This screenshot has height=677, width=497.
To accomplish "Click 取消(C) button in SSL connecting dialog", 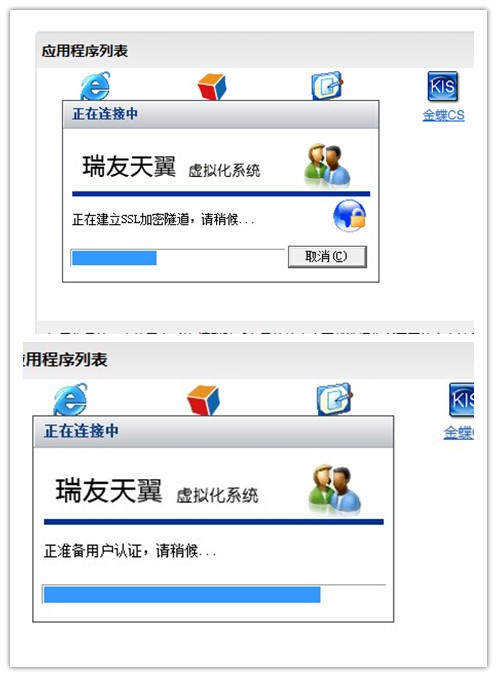I will click(327, 256).
